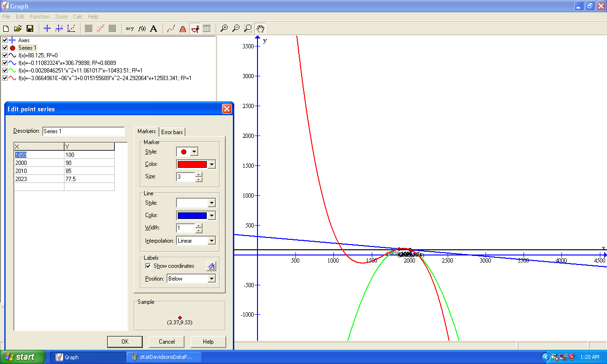Screen dimensions: 607x364
Task: Insert a relation (x<y) tool
Action: 129,28
